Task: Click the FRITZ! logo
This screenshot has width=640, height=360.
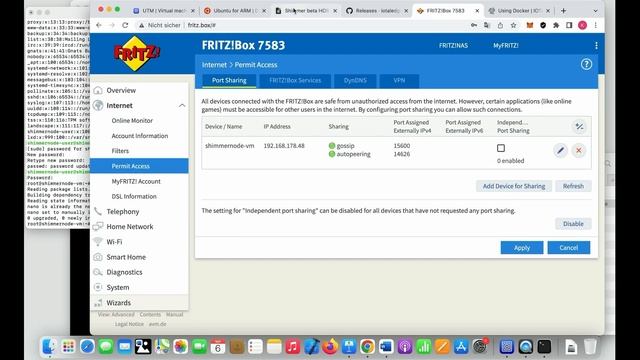Action: tap(137, 53)
